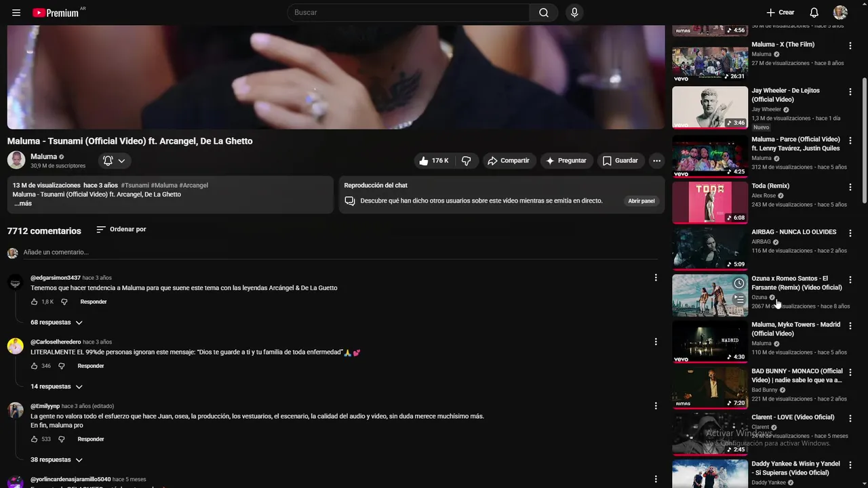Like @edgarsimon3437's comment
Viewport: 868px width, 488px height.
[35, 302]
